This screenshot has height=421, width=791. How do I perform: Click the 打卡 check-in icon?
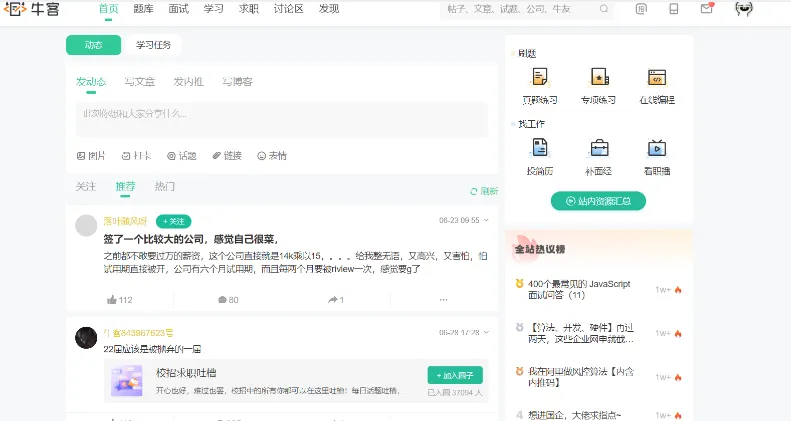tap(136, 156)
